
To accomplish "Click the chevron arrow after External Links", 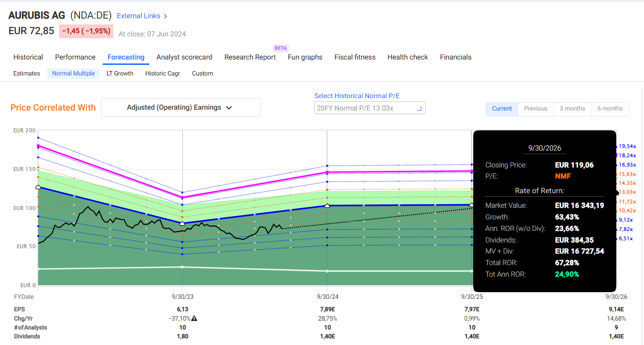I will pyautogui.click(x=165, y=16).
